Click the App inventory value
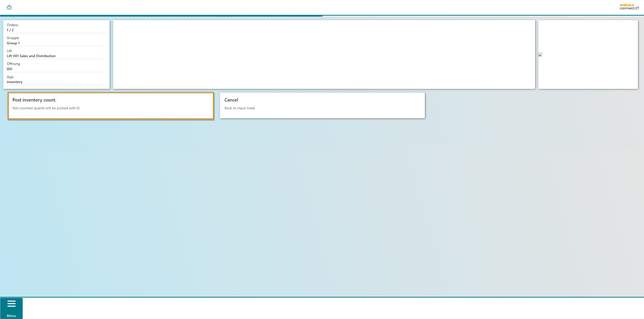This screenshot has height=319, width=644. point(15,82)
